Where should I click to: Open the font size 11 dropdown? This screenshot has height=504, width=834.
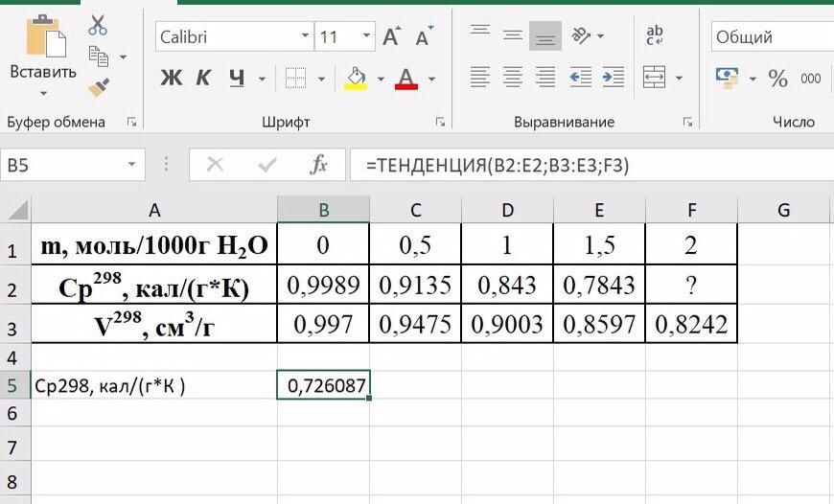[x=366, y=37]
